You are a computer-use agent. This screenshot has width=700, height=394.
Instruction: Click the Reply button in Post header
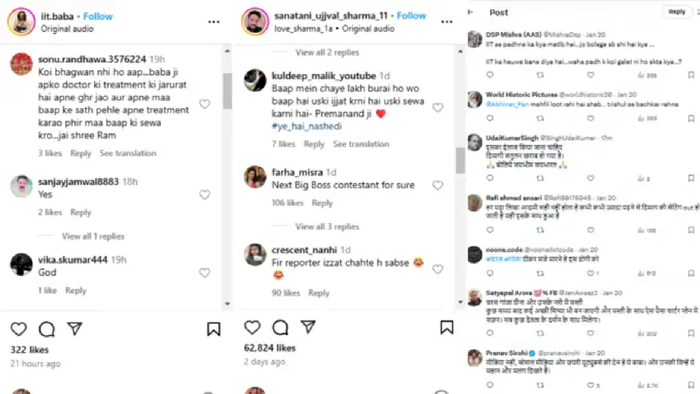(x=677, y=12)
